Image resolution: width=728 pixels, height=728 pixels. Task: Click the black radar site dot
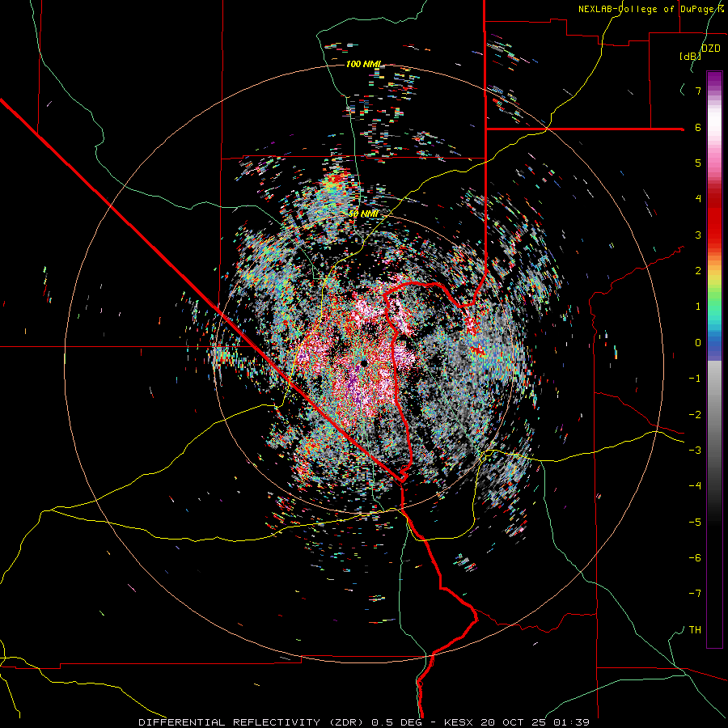(364, 363)
